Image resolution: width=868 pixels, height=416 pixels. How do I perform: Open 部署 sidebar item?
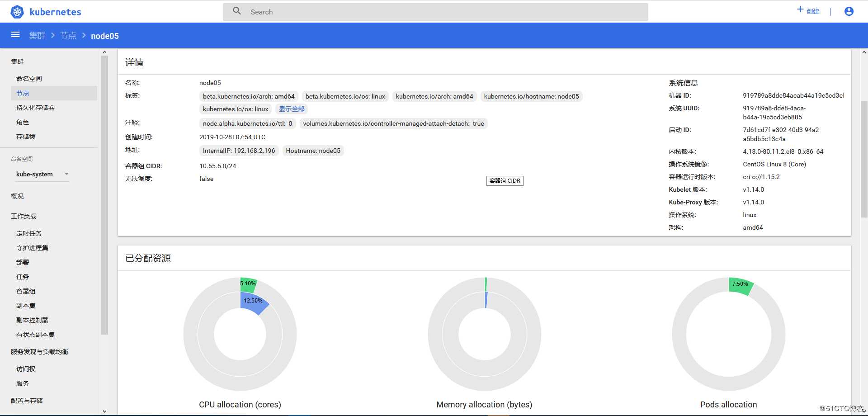tap(23, 262)
